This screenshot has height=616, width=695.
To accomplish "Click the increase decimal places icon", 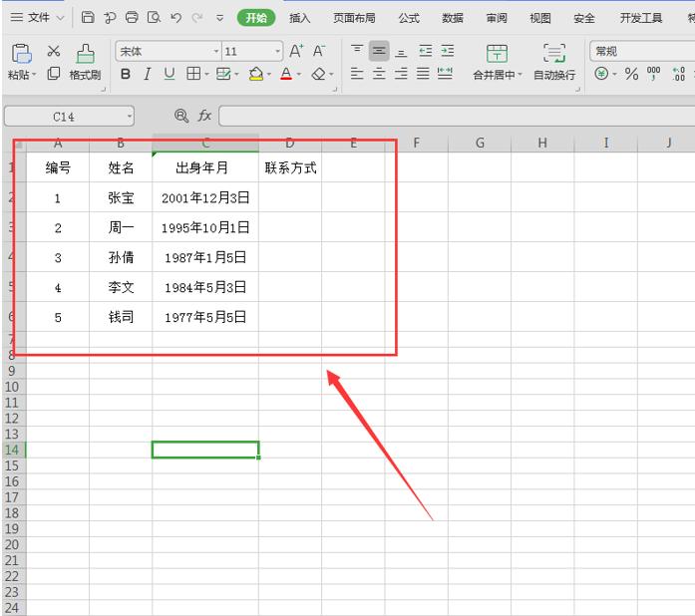I will [x=679, y=74].
